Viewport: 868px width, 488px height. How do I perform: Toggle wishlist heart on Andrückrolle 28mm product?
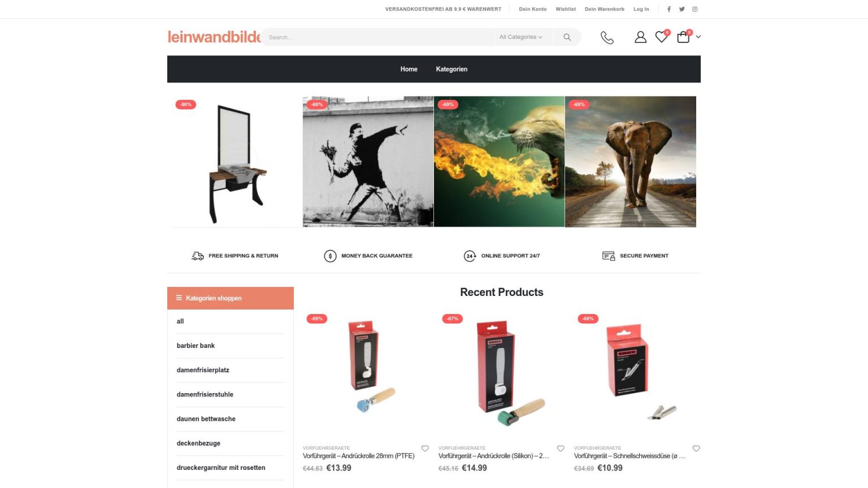click(x=425, y=448)
